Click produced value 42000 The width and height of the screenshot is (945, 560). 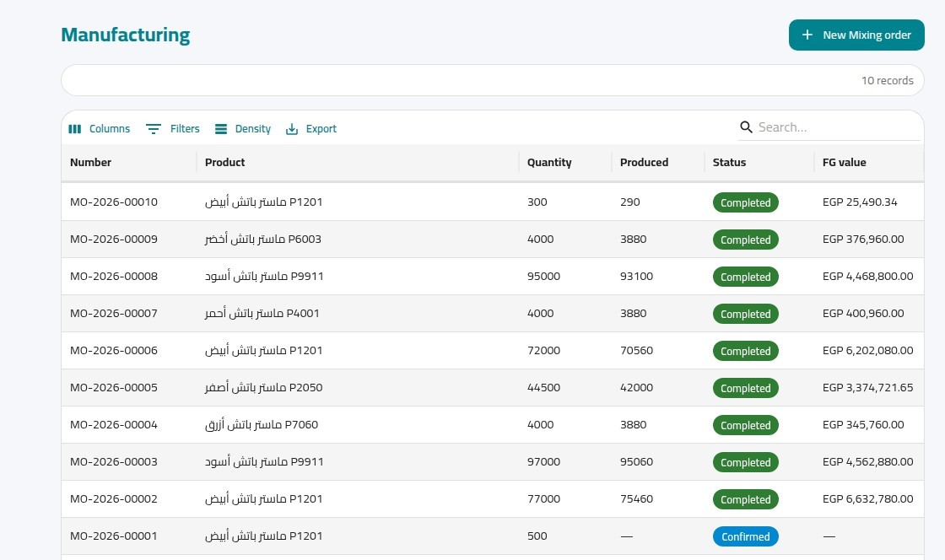click(636, 388)
